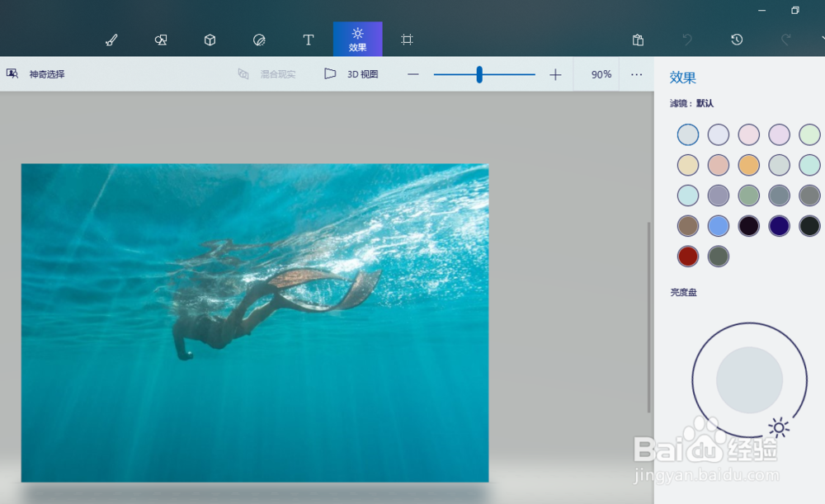Click the zoom in plus button

[x=555, y=75]
